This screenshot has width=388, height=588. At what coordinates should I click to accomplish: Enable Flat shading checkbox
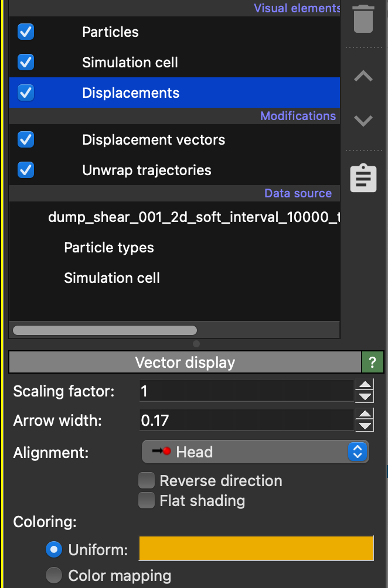[x=146, y=501]
